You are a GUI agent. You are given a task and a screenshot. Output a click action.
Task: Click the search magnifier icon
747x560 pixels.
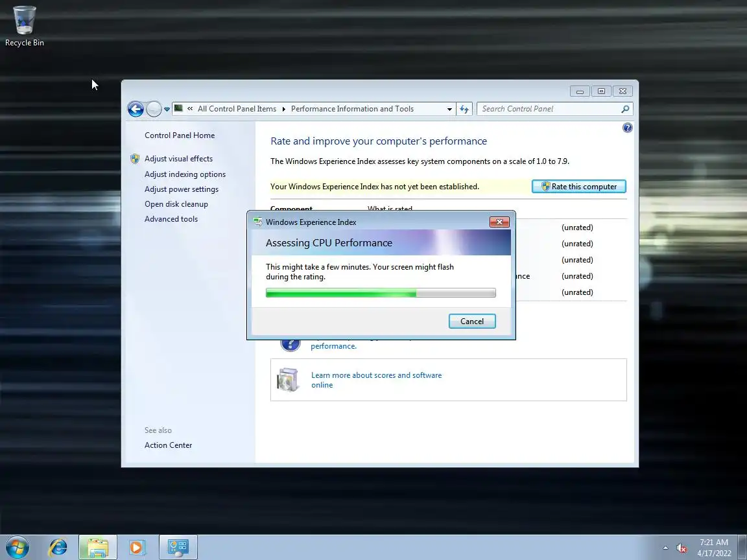click(626, 109)
